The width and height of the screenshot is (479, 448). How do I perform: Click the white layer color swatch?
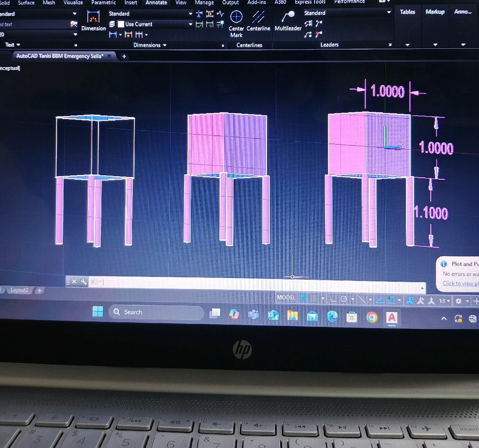[x=121, y=24]
